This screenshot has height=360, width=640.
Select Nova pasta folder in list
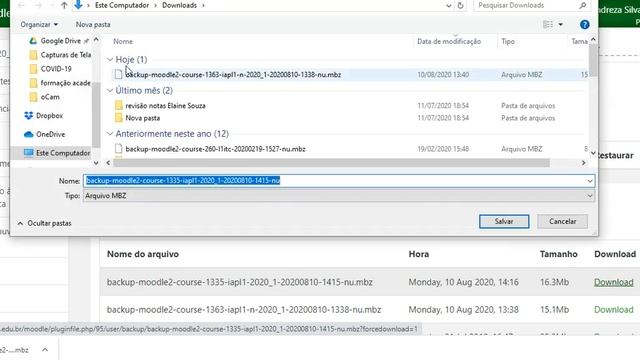pos(142,118)
